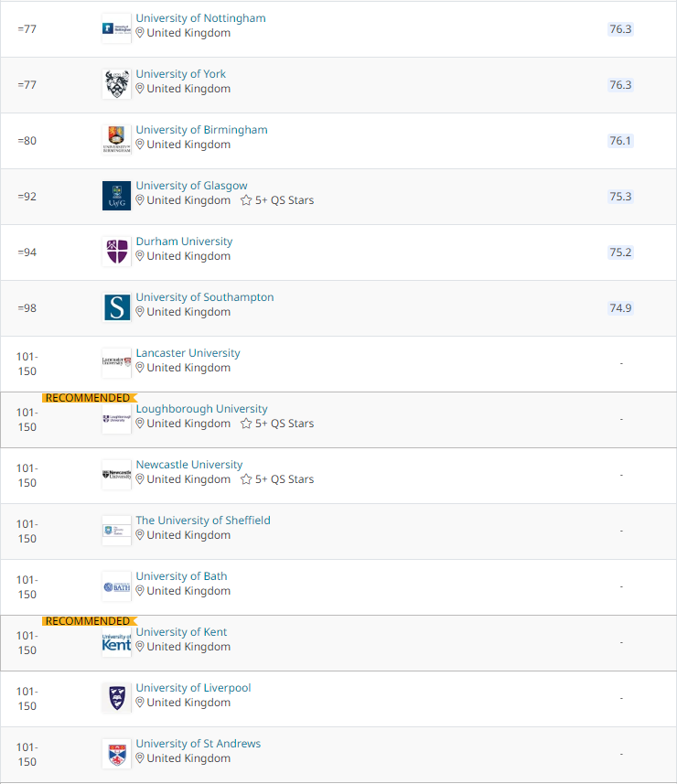
Task: Click the star icon in Loughborough's row
Action: (246, 424)
